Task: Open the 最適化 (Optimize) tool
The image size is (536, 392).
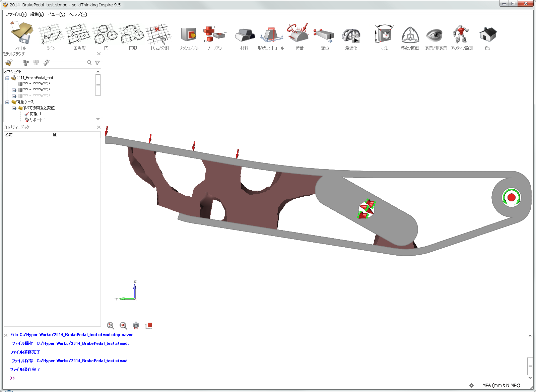Action: (351, 35)
